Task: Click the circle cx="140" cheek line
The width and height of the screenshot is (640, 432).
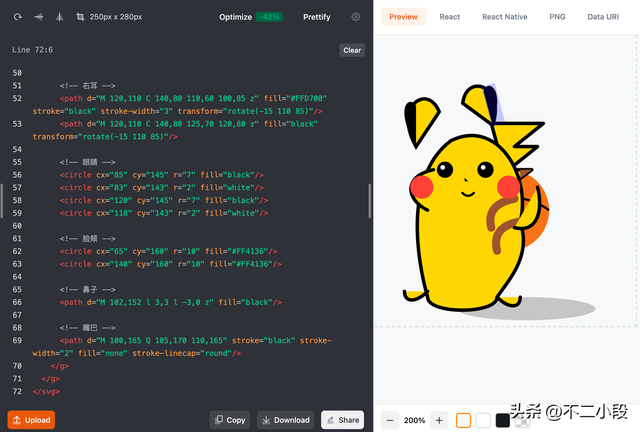Action: [171, 264]
